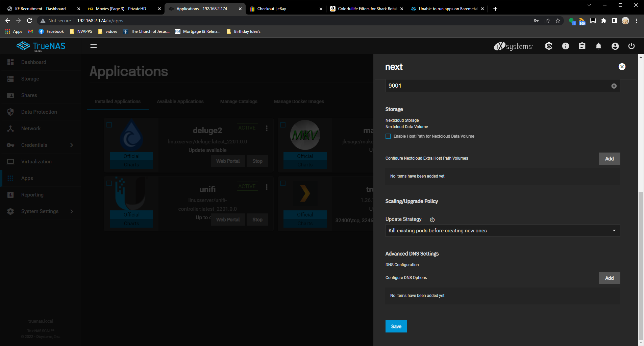Screen dimensions: 644x346
Task: Open the Chrome tab search dropdown arrow
Action: 589,5
